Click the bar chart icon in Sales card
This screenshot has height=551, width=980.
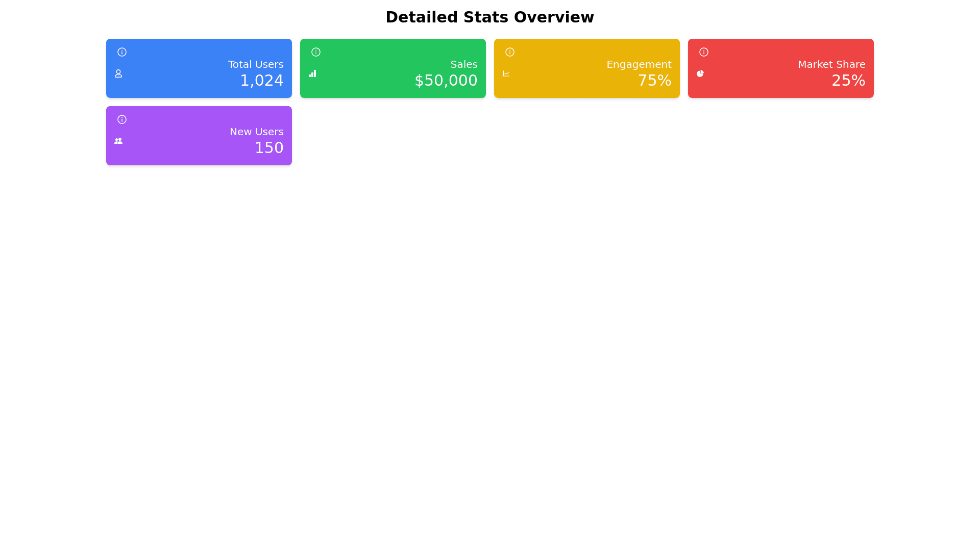pyautogui.click(x=312, y=73)
